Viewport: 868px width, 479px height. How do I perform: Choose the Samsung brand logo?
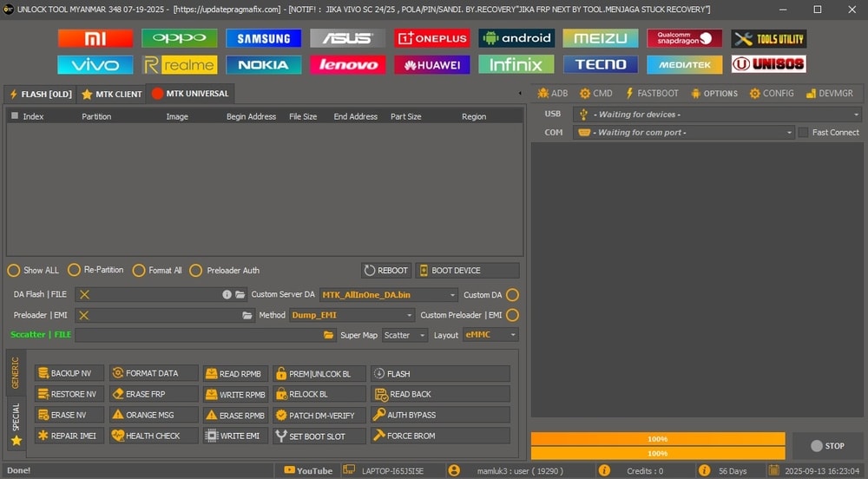264,38
